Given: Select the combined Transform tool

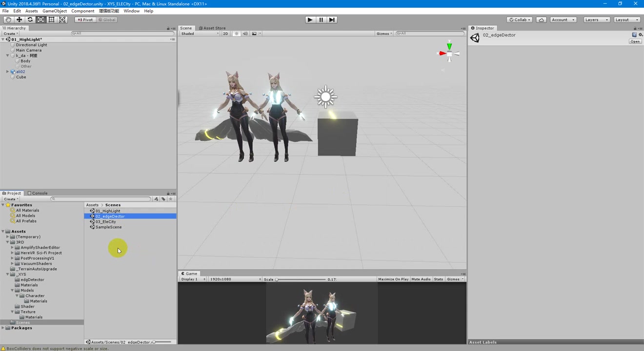Looking at the screenshot, I should [x=62, y=19].
